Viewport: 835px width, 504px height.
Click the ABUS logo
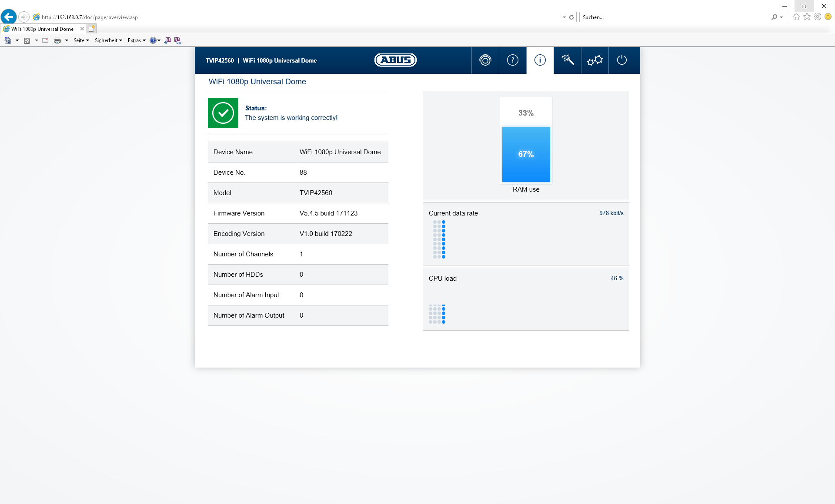click(x=395, y=60)
